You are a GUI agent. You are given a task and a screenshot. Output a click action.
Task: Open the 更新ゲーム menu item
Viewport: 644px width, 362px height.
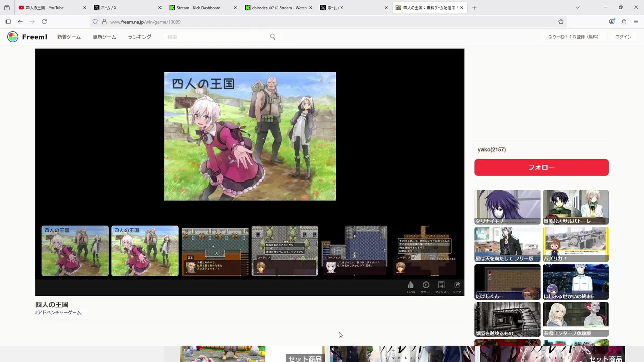click(104, 37)
